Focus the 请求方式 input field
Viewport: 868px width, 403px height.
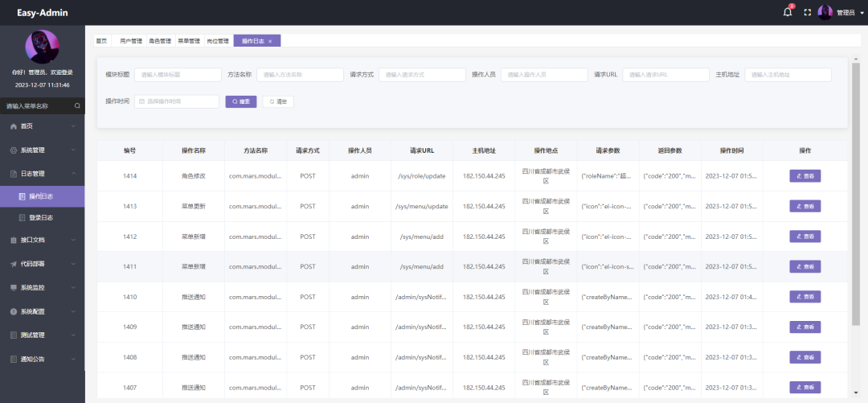[x=423, y=74]
